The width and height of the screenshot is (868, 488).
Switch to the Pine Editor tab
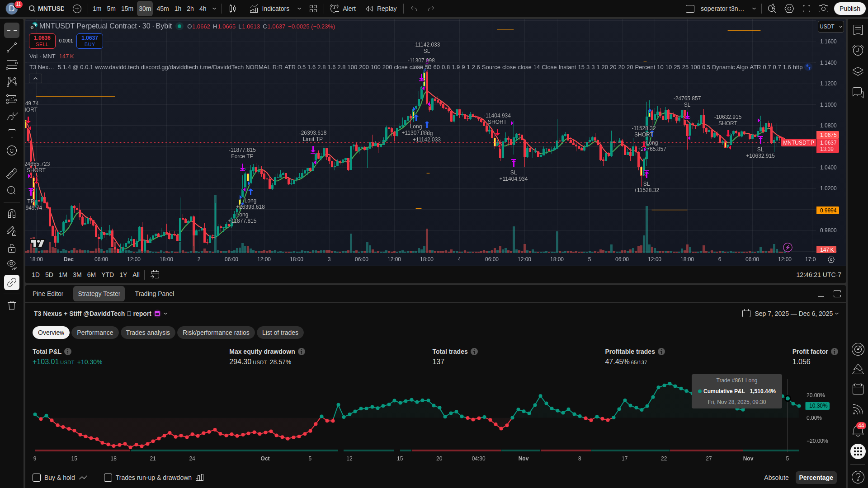tap(48, 294)
